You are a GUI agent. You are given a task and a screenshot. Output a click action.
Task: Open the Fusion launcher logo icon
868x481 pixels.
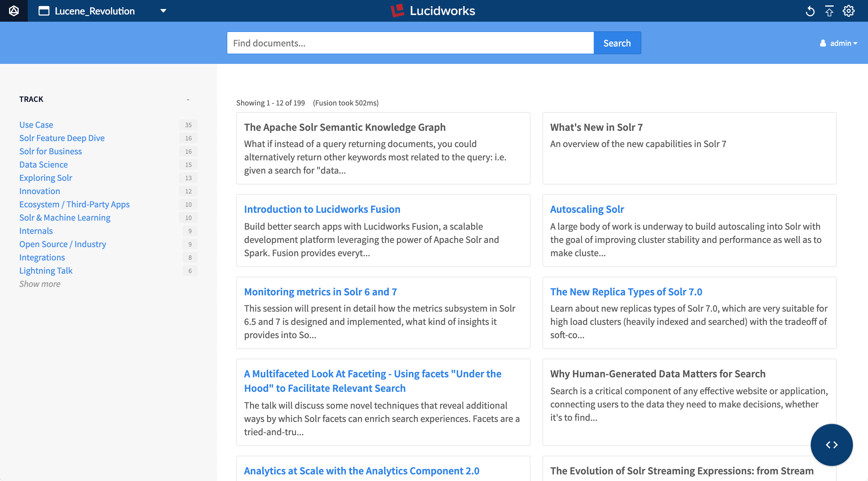click(x=14, y=11)
